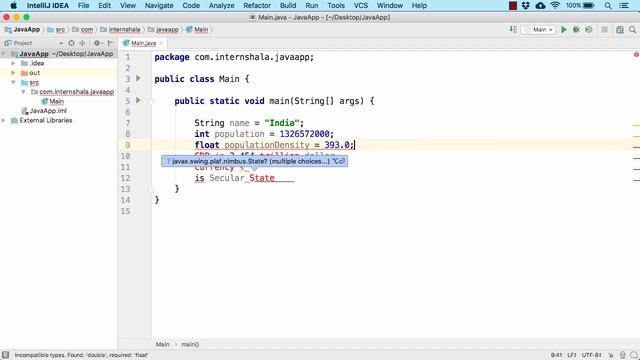The width and height of the screenshot is (640, 360).
Task: Click the Make Project build icon
Action: coord(513,29)
